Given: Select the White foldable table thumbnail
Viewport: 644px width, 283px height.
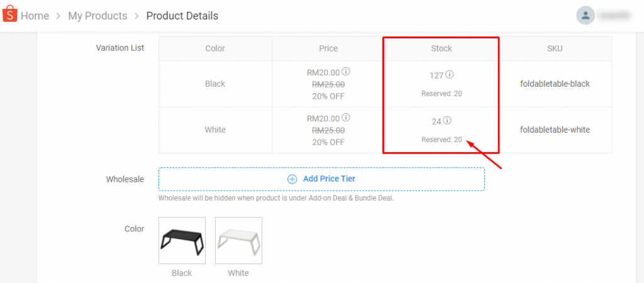Looking at the screenshot, I should 238,240.
